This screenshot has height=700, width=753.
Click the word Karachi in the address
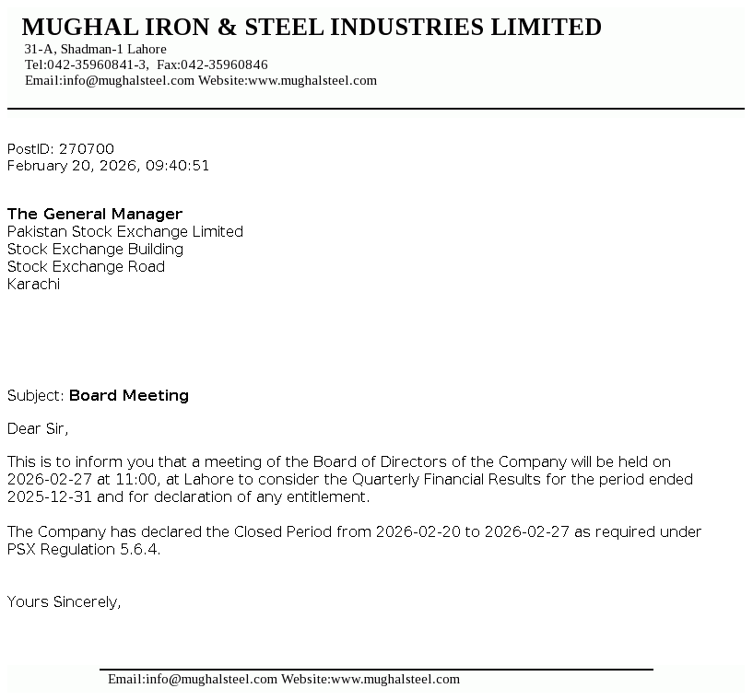[x=33, y=284]
